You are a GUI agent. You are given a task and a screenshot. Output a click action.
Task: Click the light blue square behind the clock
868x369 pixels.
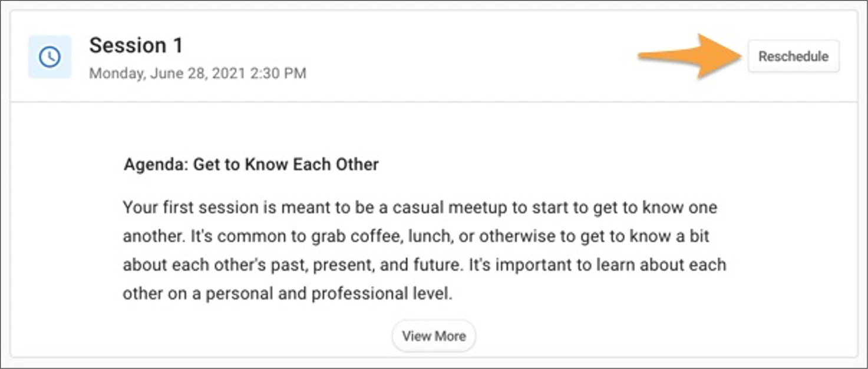(49, 57)
